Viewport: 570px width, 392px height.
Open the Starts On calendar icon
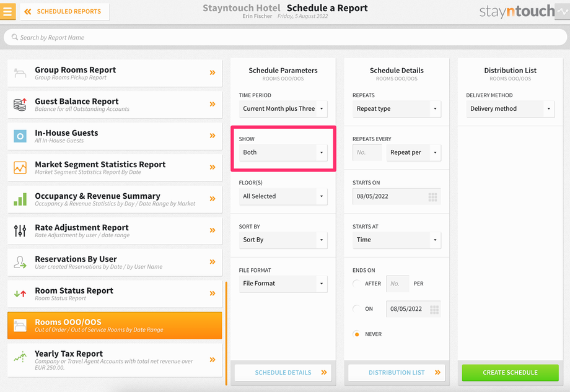click(432, 197)
